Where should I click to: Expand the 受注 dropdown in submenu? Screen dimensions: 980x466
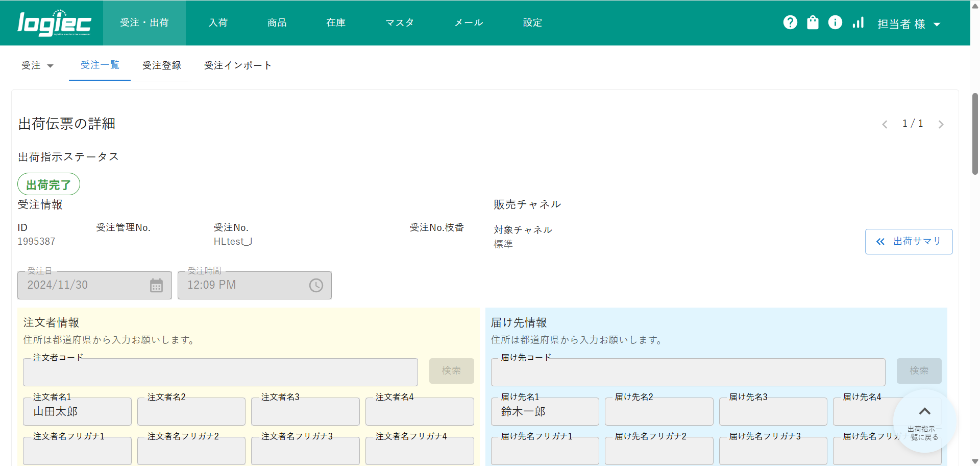[x=37, y=65]
